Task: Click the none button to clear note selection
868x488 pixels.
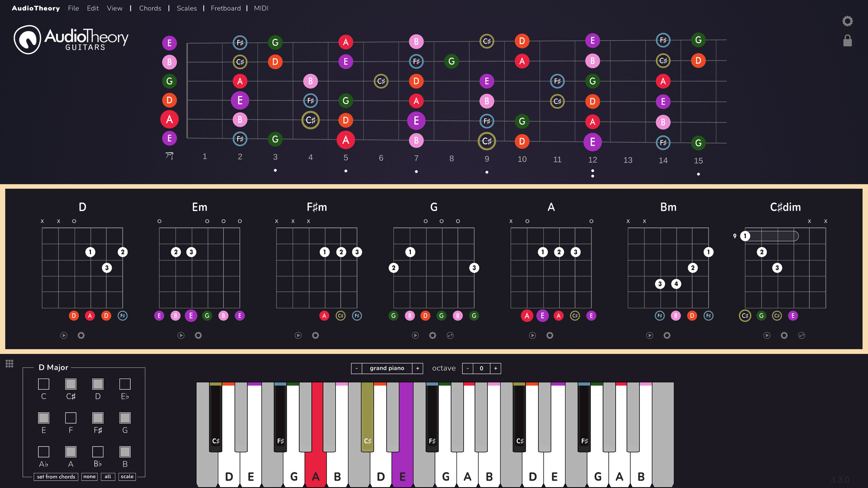Action: click(90, 477)
